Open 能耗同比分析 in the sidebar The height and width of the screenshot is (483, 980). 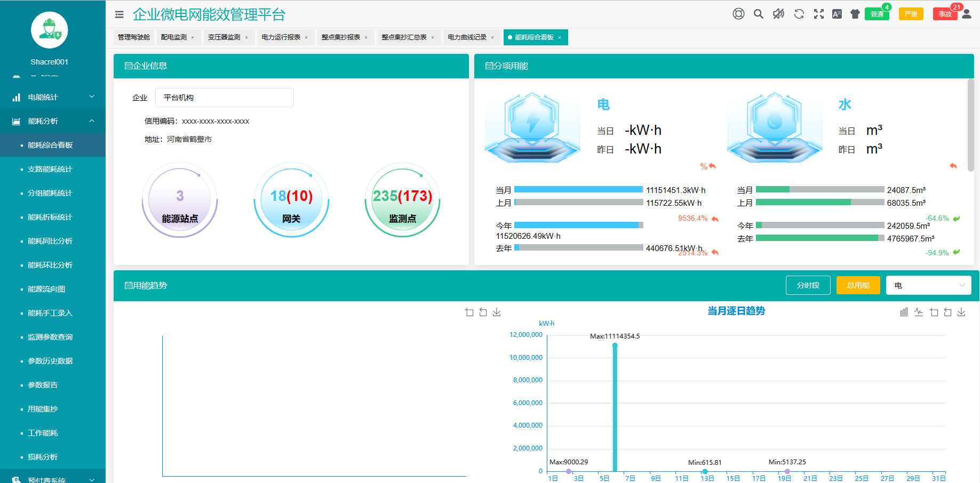point(50,241)
